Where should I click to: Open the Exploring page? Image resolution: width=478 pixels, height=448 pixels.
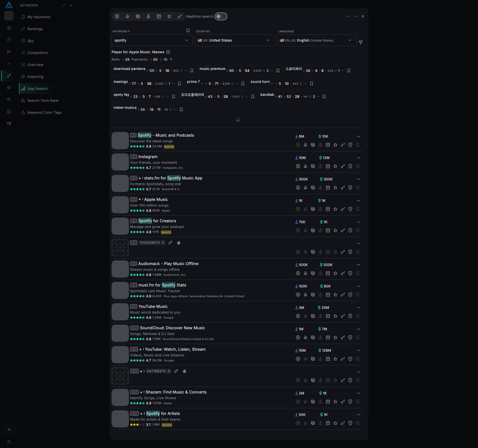[x=35, y=77]
